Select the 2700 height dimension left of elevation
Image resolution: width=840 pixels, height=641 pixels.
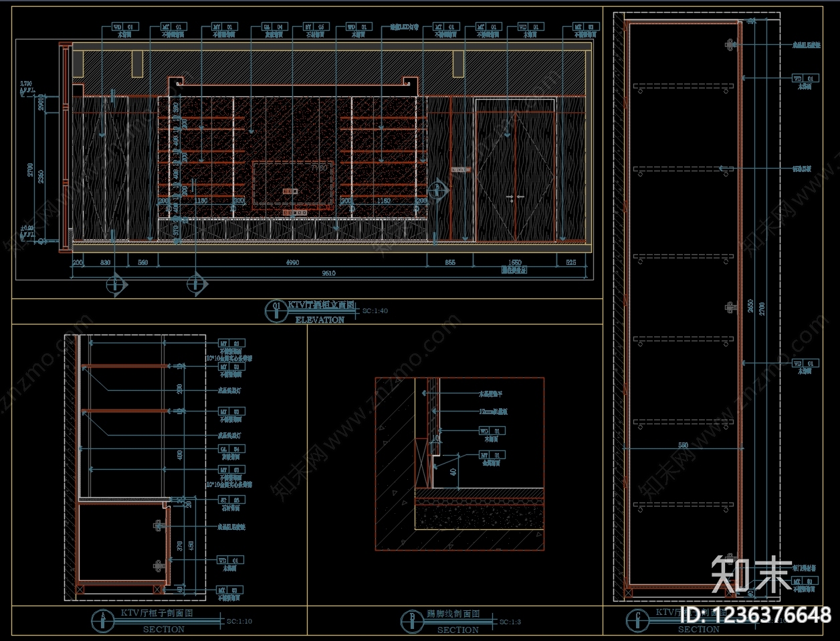(x=29, y=171)
